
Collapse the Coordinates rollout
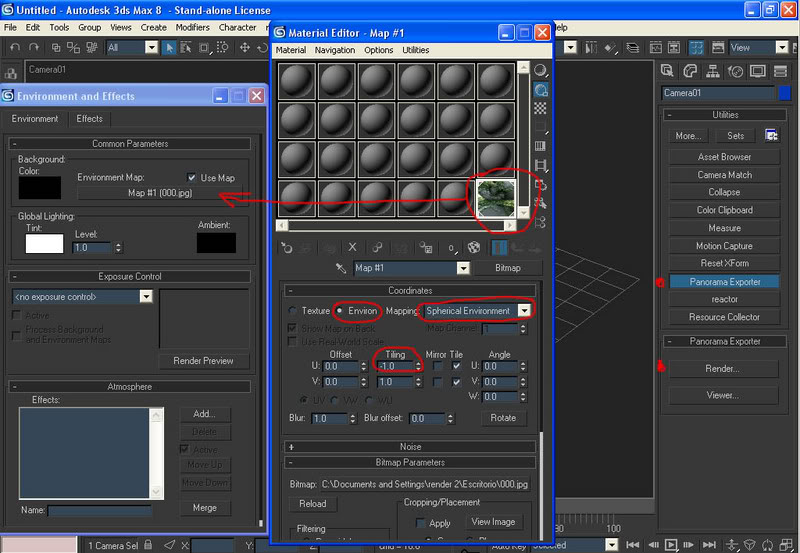point(410,290)
